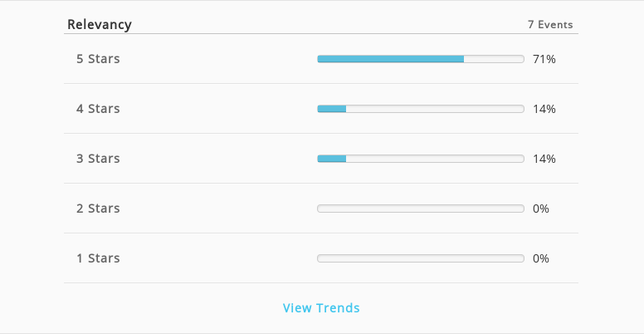Select the empty 2 Stars progress bar
The height and width of the screenshot is (334, 644).
(x=421, y=209)
